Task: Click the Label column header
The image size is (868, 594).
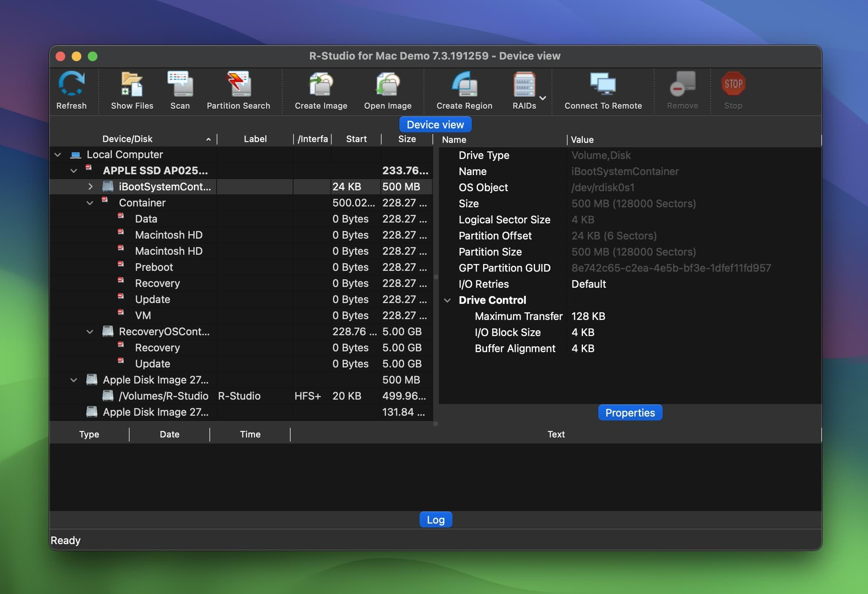Action: tap(255, 139)
